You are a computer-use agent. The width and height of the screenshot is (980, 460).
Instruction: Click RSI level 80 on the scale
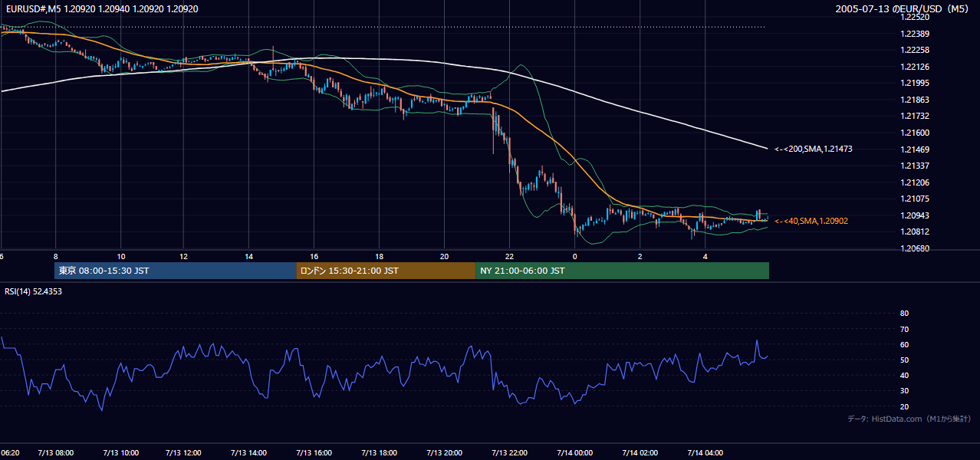click(904, 314)
